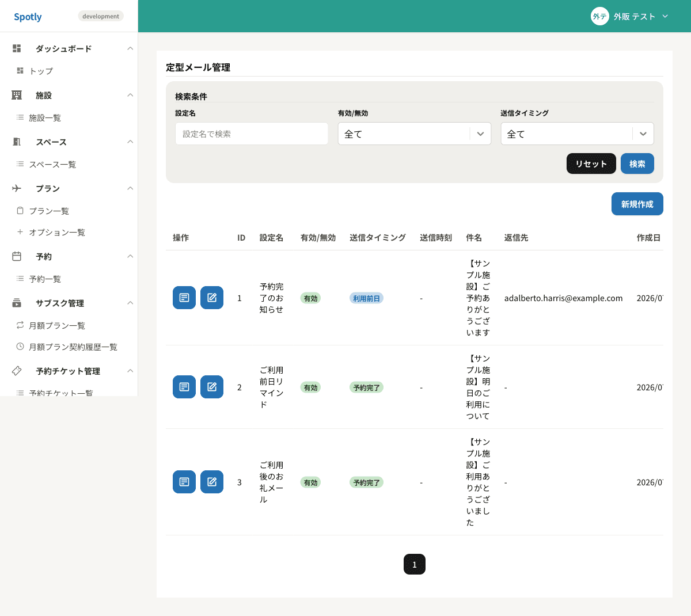Collapse the スペース section

coord(130,142)
